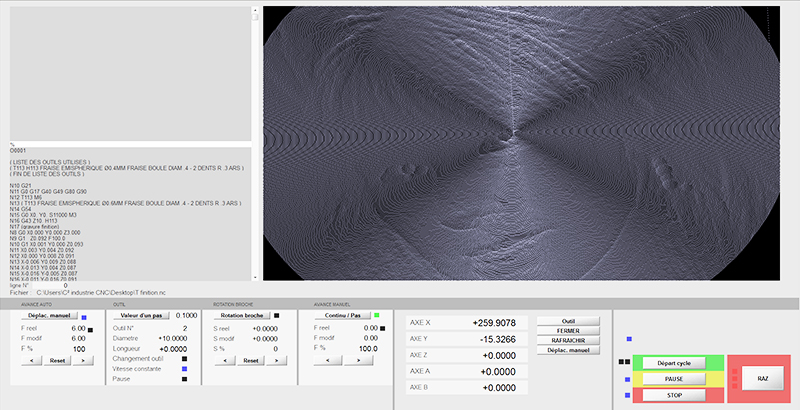800x410 pixels.
Task: Toggle the Changement outil indicator square
Action: pos(184,359)
